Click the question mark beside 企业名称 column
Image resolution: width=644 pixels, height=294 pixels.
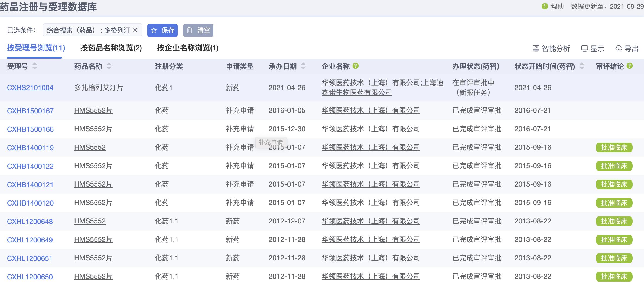tap(356, 66)
